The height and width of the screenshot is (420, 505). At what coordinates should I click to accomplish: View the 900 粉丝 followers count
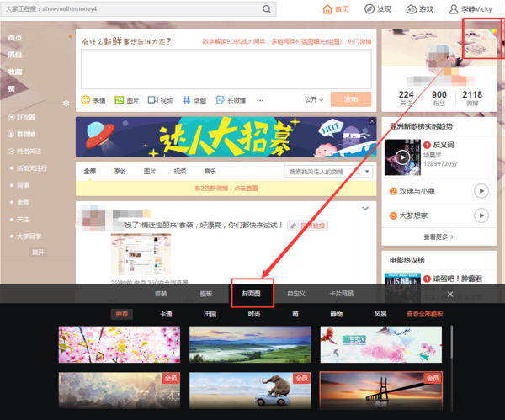coord(439,98)
